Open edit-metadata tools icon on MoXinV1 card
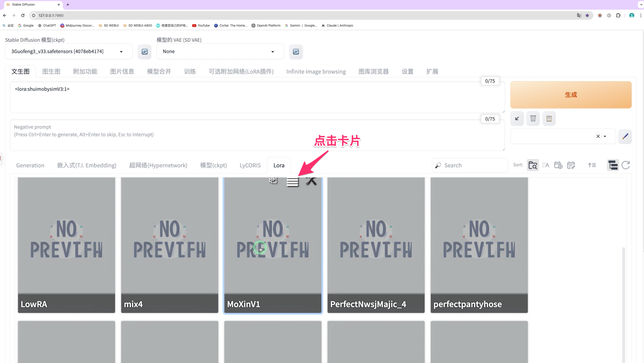644x363 pixels. [x=311, y=181]
